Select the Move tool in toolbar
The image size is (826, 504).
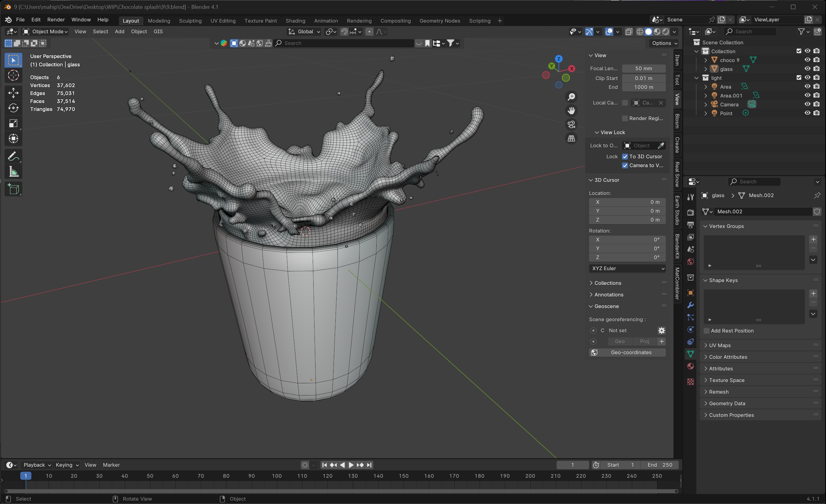coord(13,93)
